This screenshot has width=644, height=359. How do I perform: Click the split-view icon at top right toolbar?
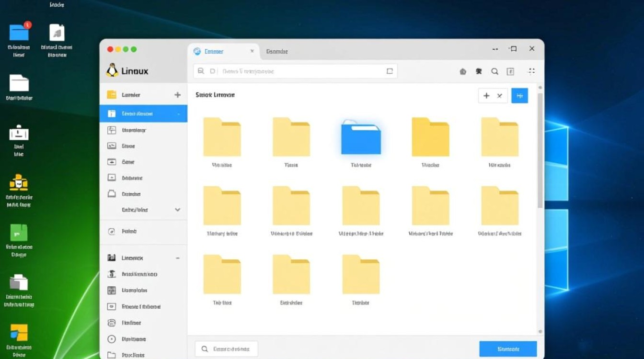coord(531,71)
